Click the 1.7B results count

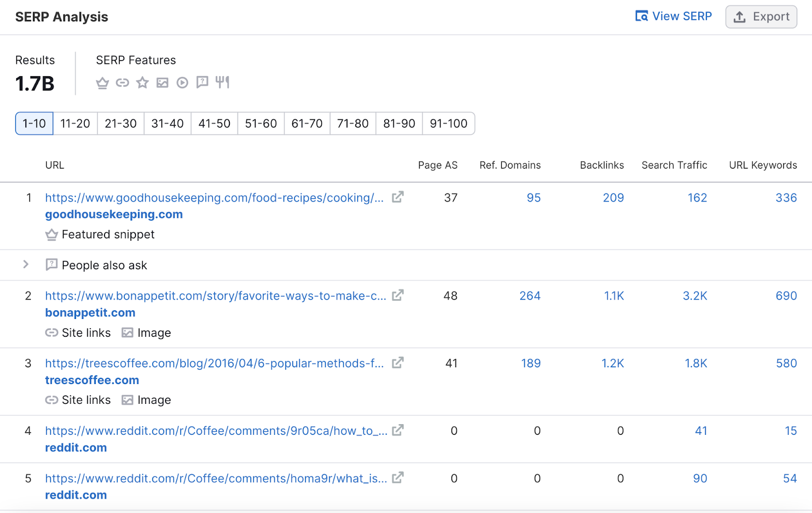tap(35, 84)
